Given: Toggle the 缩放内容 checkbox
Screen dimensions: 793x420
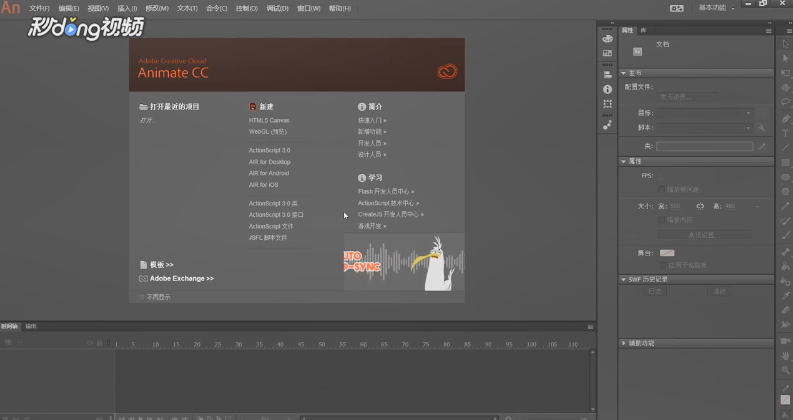Looking at the screenshot, I should coord(661,220).
